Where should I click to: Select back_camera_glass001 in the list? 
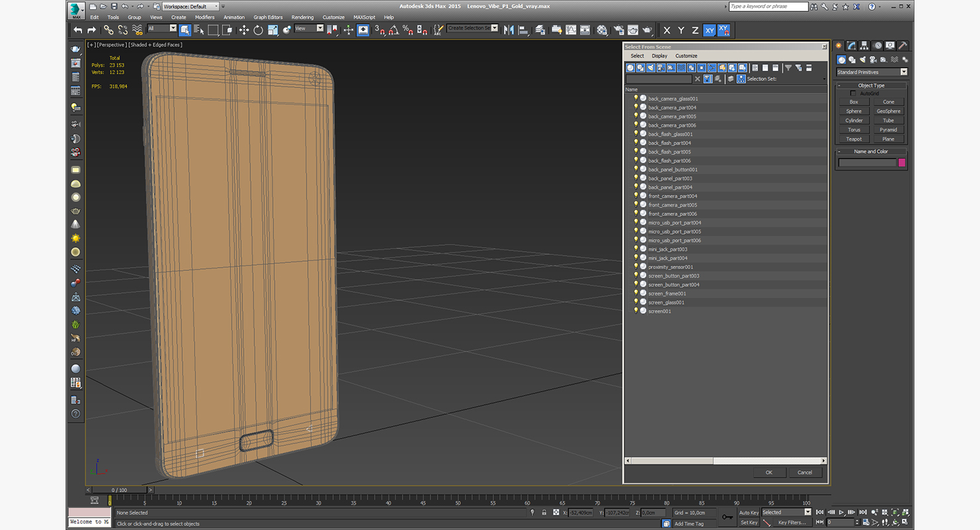coord(673,99)
